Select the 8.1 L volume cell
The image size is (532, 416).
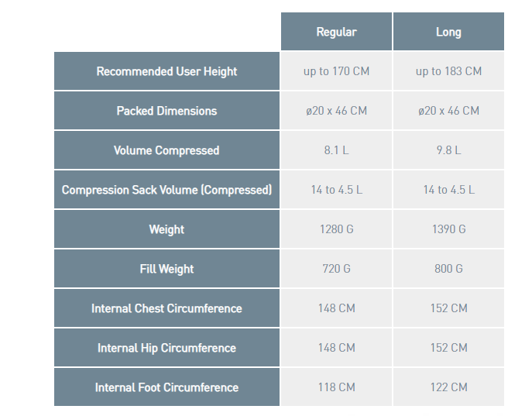click(336, 150)
